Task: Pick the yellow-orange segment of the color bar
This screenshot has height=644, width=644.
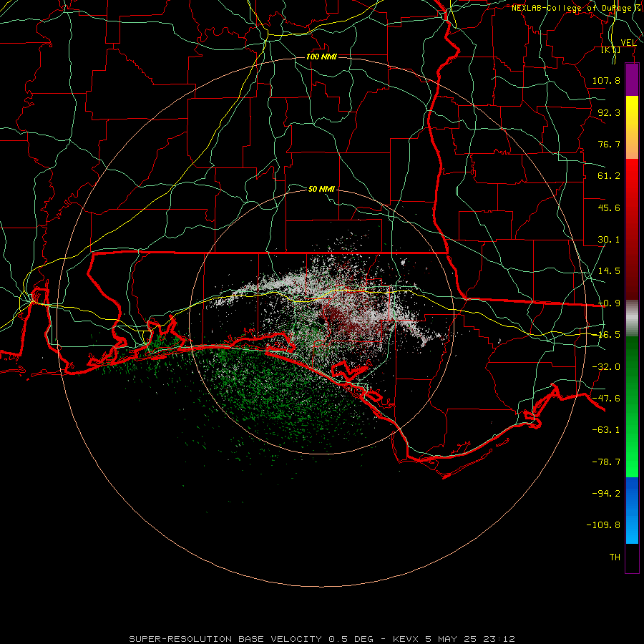Action: tap(632, 127)
